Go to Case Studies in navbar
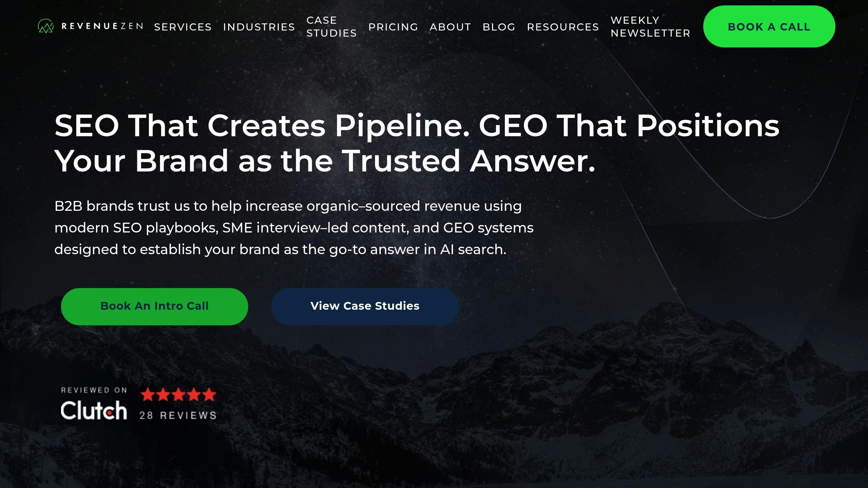 [332, 27]
